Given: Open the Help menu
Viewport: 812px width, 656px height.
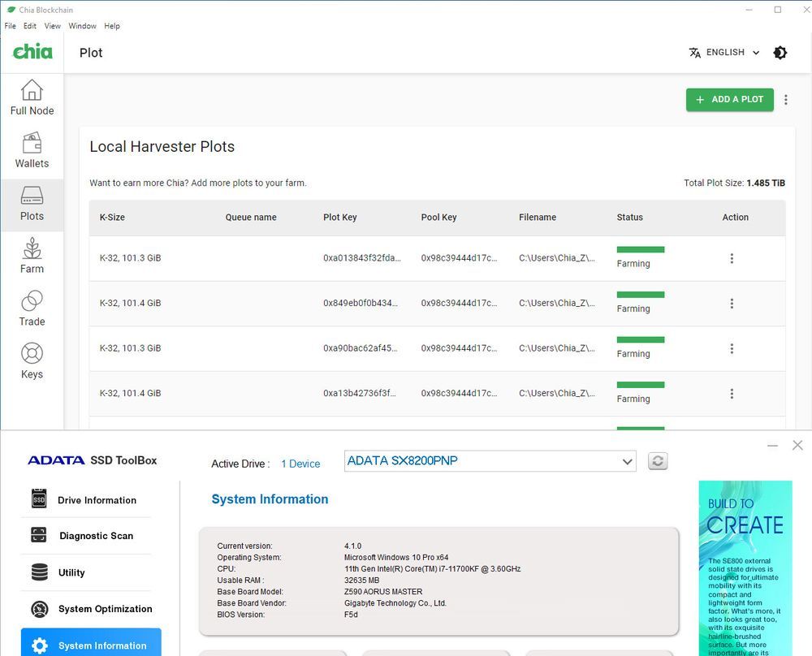Looking at the screenshot, I should point(112,26).
